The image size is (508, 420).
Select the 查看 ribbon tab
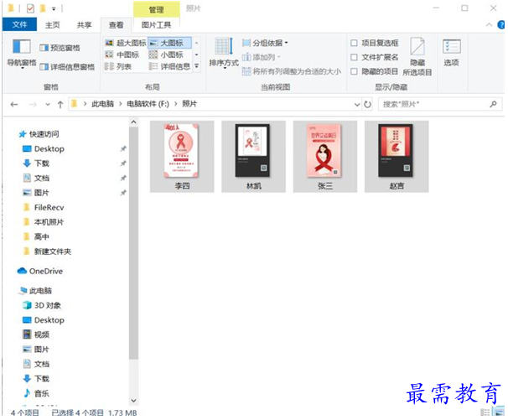[116, 25]
